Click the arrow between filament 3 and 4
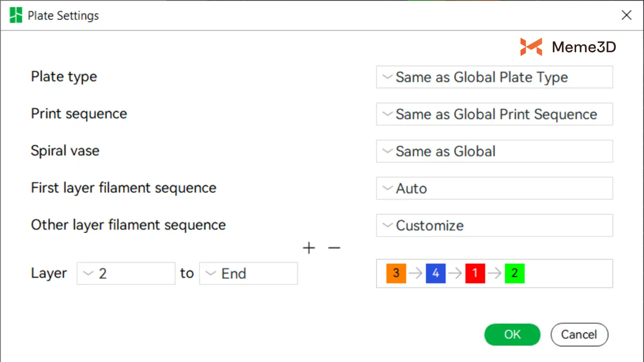The width and height of the screenshot is (644, 362). coord(416,273)
